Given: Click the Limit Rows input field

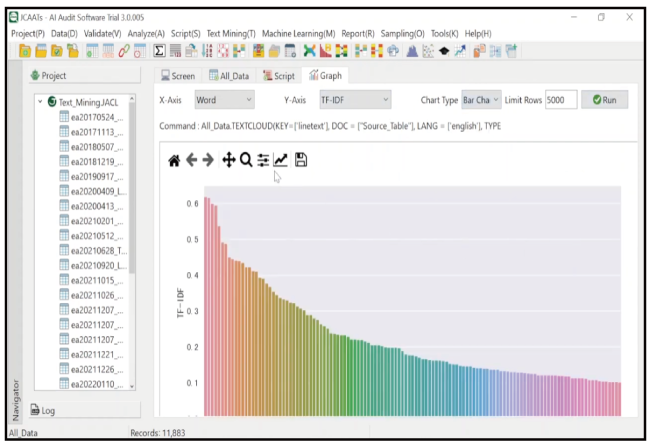Looking at the screenshot, I should pyautogui.click(x=561, y=100).
